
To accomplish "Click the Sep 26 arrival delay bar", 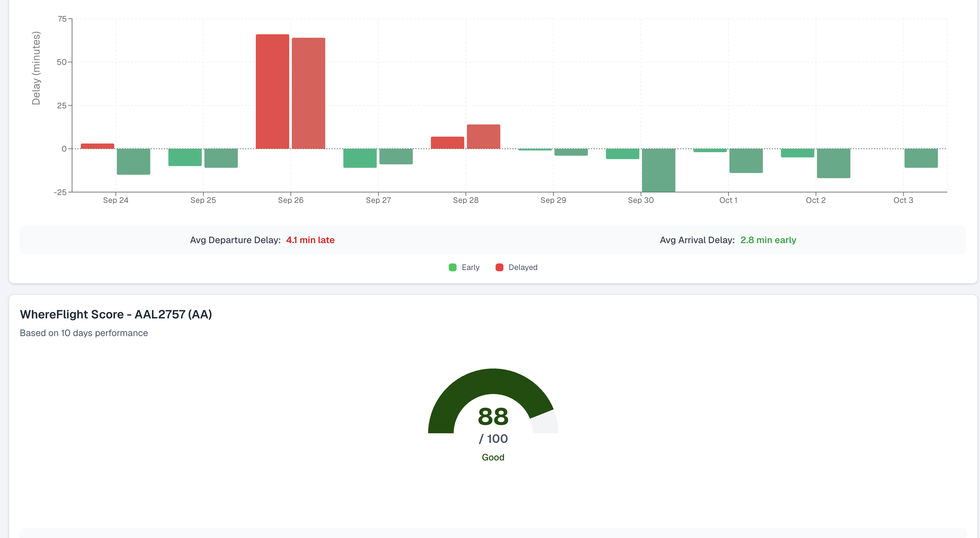I will (x=308, y=93).
